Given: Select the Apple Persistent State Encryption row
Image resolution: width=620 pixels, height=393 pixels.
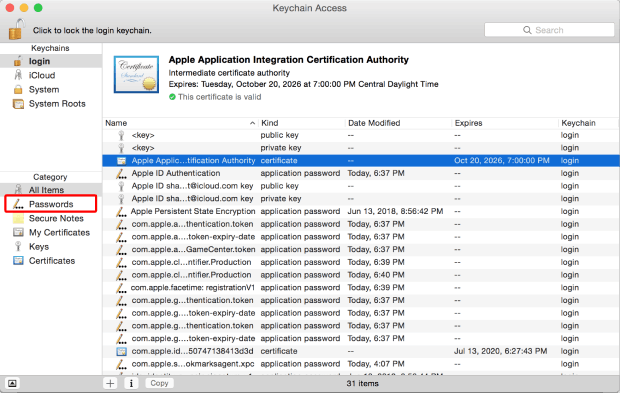Looking at the screenshot, I should click(361, 211).
